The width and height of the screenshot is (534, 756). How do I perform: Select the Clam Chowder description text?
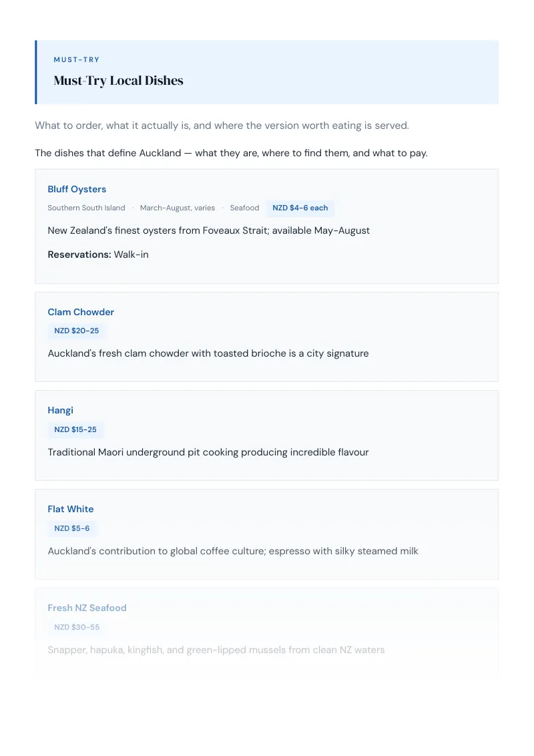click(x=208, y=353)
